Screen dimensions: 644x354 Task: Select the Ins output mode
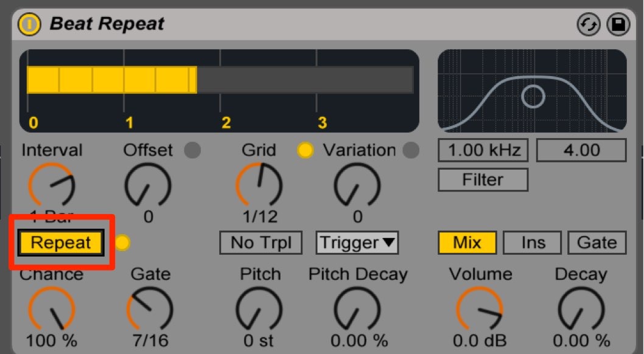tap(532, 243)
